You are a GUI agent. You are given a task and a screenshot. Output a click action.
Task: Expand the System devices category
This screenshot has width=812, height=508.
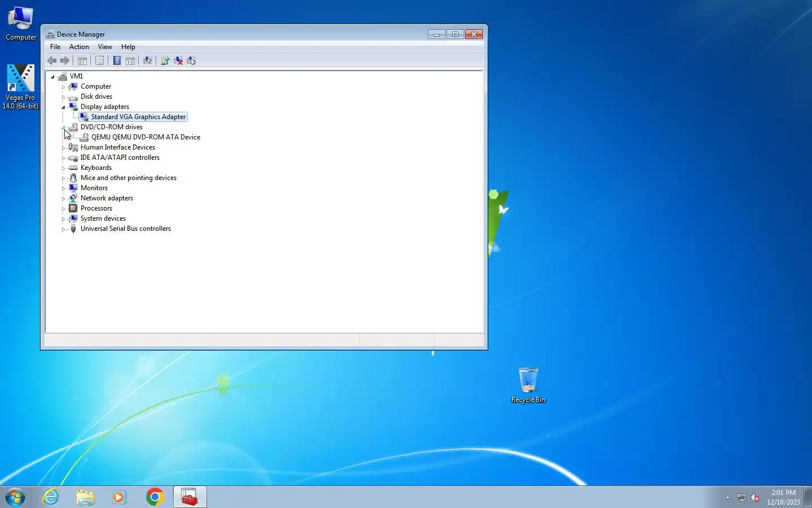(x=63, y=219)
